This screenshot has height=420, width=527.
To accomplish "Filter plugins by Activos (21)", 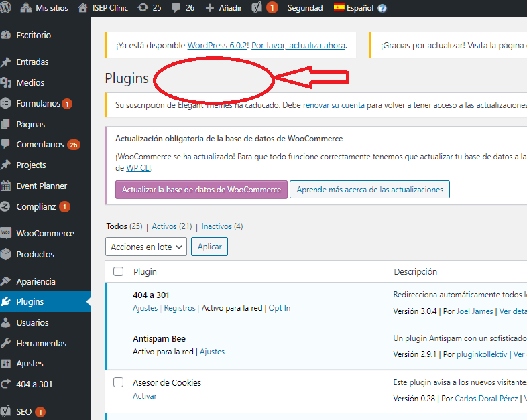I will point(172,226).
